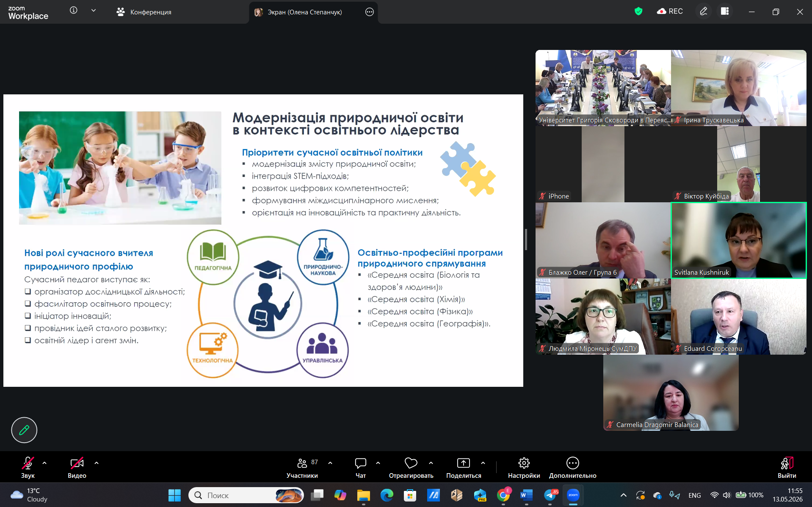Open the annotate pencil icon in title bar
Screen dimensions: 812x507
(703, 11)
